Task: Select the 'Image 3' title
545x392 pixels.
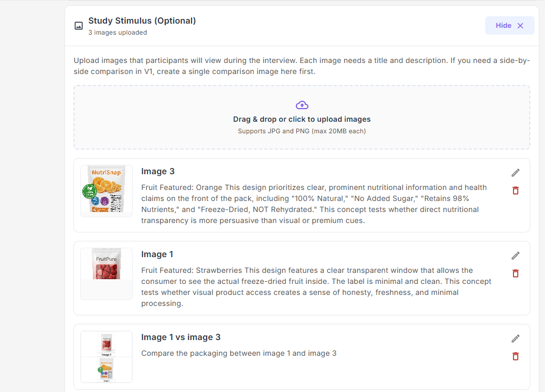Action: click(x=158, y=171)
